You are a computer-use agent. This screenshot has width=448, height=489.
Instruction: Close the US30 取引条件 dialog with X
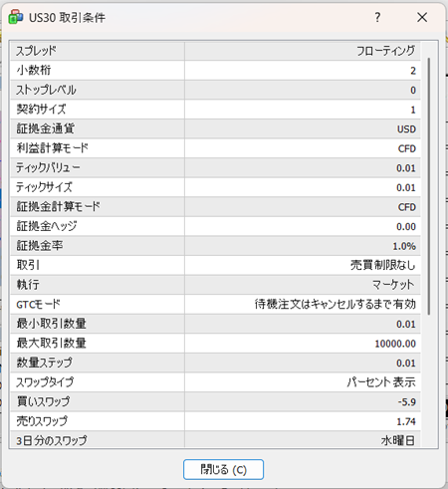click(x=422, y=17)
